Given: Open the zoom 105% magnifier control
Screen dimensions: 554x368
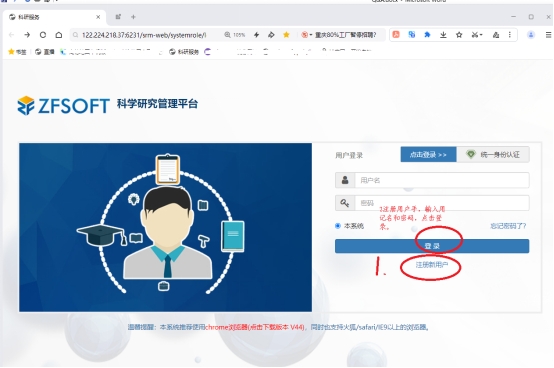Looking at the screenshot, I should pyautogui.click(x=235, y=35).
